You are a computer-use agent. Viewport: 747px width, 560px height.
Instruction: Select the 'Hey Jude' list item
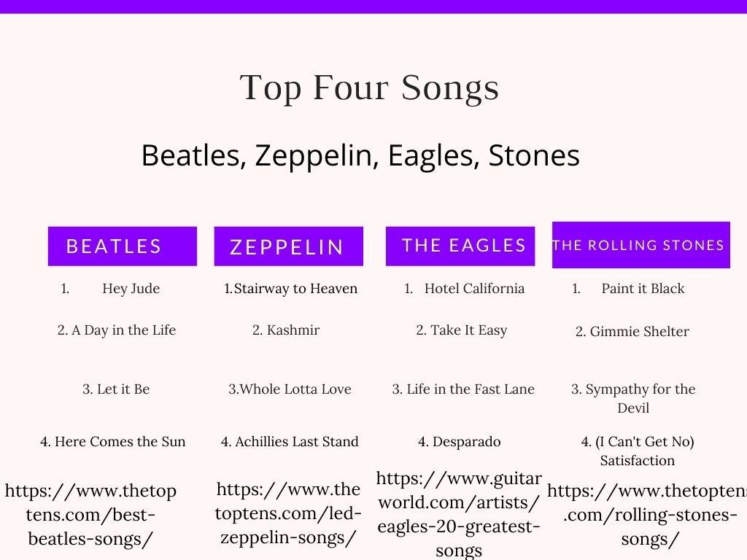tap(131, 289)
